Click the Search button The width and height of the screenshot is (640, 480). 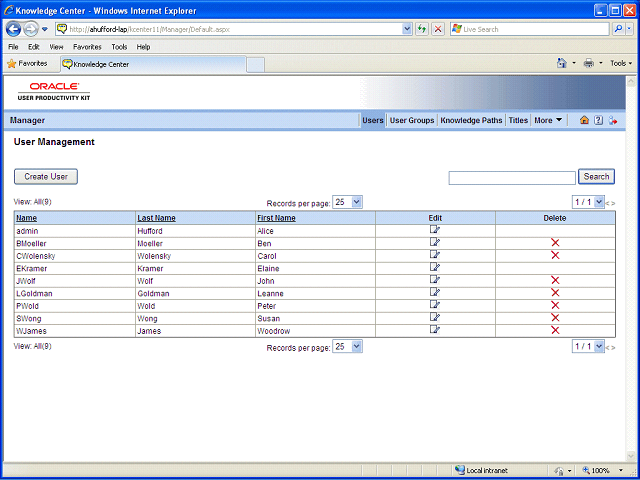pyautogui.click(x=596, y=177)
